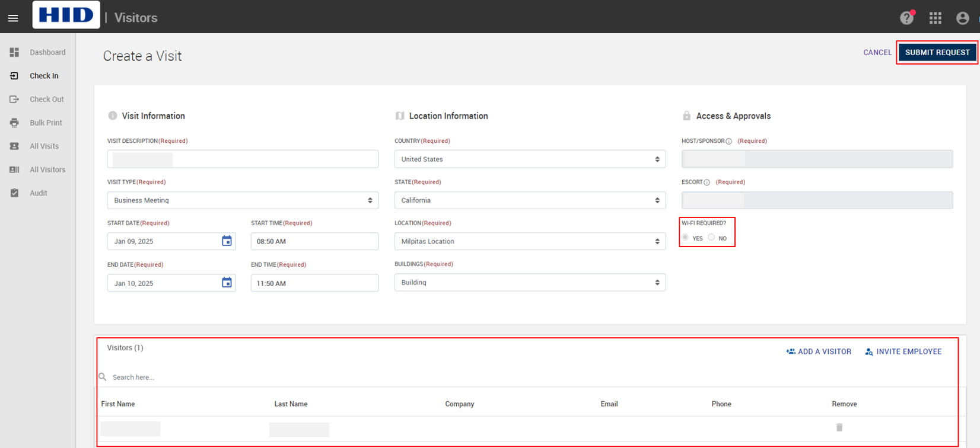Click the visitors search field
980x448 pixels.
(x=237, y=377)
